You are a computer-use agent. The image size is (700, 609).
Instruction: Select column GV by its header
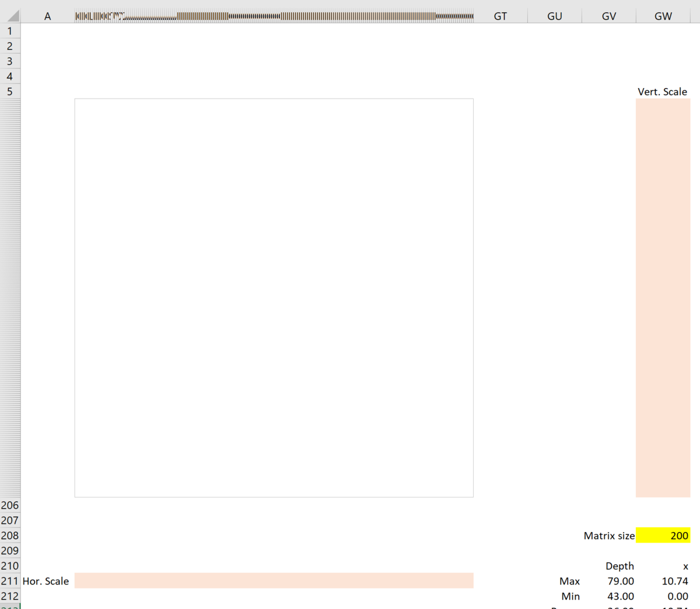click(x=608, y=16)
